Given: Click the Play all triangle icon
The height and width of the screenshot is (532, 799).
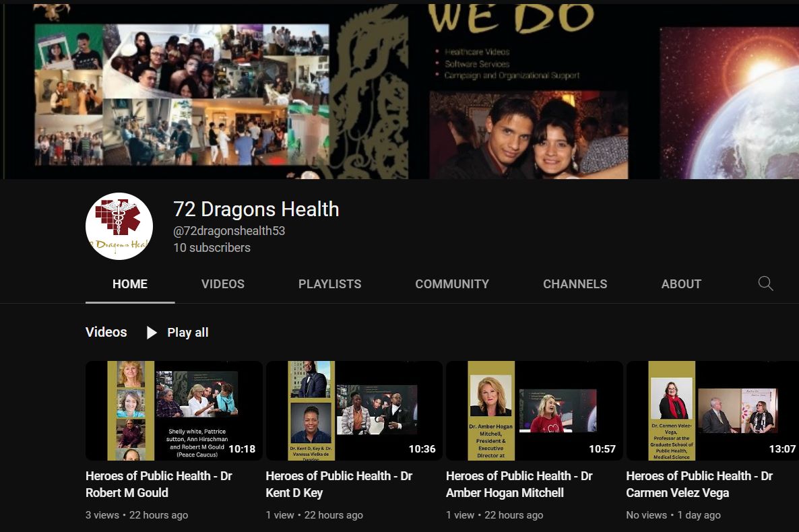Looking at the screenshot, I should [152, 333].
